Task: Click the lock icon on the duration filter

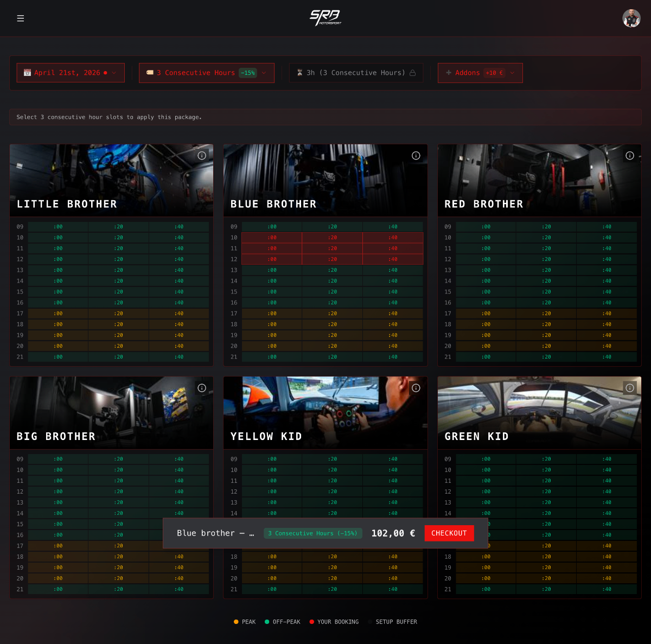Action: [413, 73]
